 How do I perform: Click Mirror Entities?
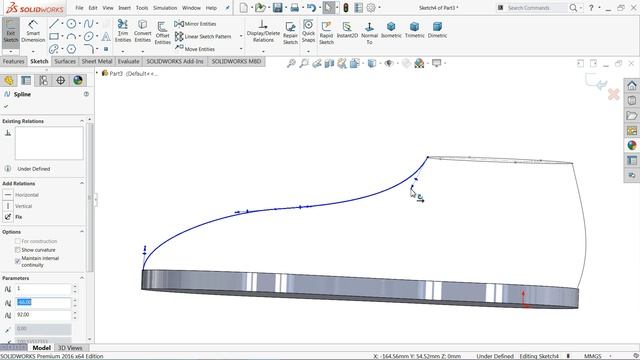(x=196, y=24)
